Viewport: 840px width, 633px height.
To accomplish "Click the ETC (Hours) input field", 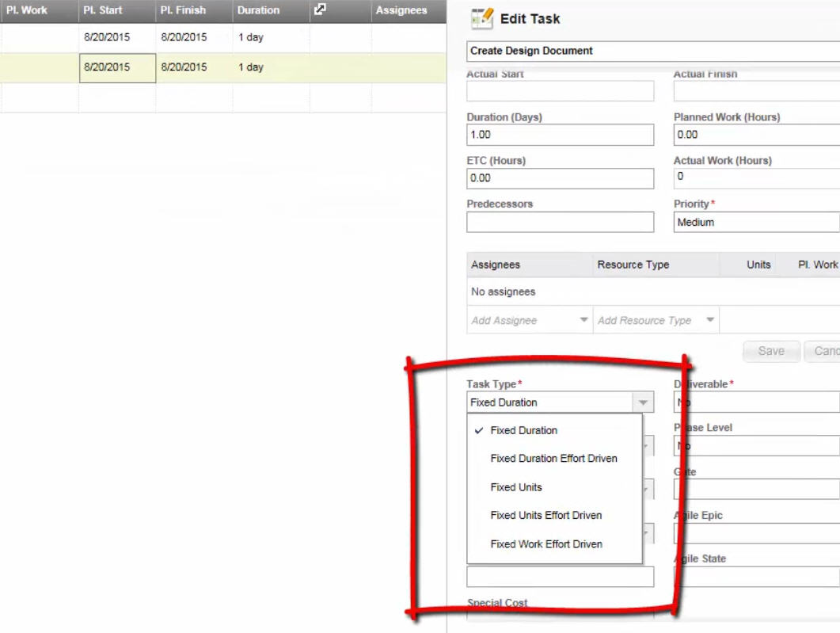I will [x=560, y=178].
